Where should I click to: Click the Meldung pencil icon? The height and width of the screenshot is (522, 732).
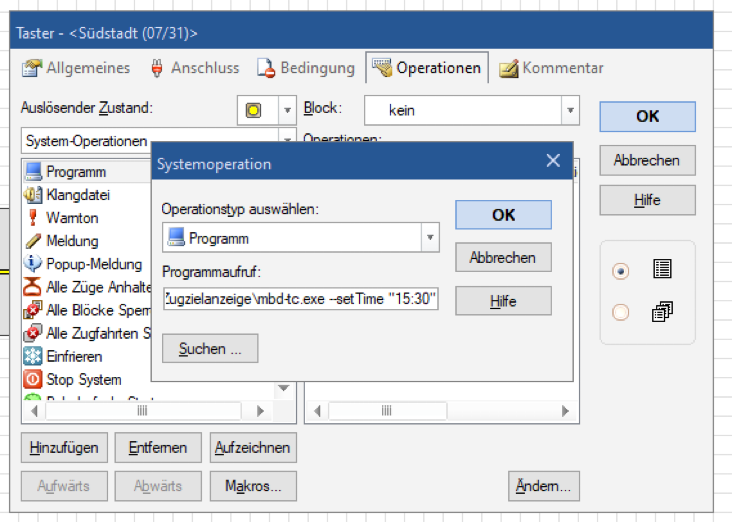pyautogui.click(x=33, y=241)
